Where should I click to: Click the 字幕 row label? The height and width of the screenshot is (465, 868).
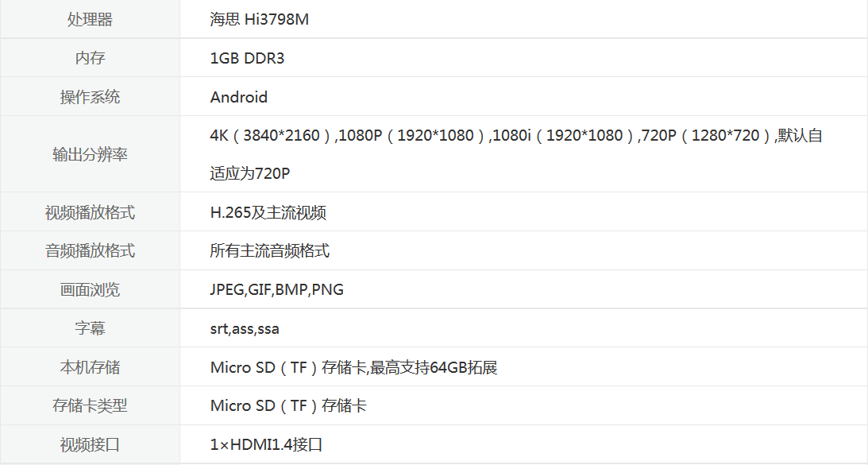(90, 328)
